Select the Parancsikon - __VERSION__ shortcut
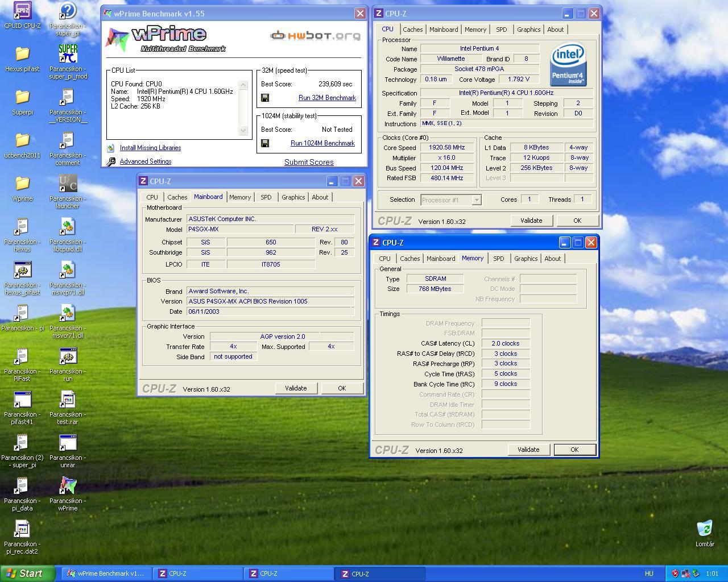 pos(68,105)
